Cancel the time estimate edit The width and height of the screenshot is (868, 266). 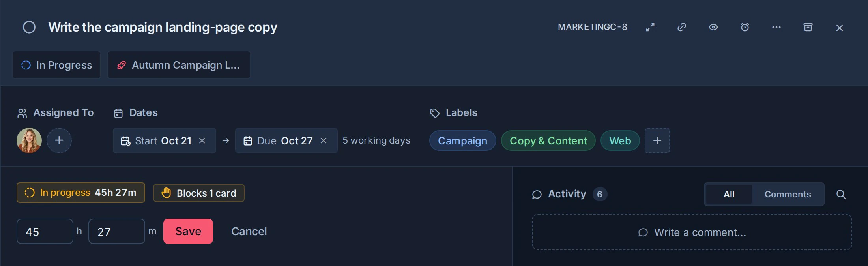pyautogui.click(x=249, y=231)
